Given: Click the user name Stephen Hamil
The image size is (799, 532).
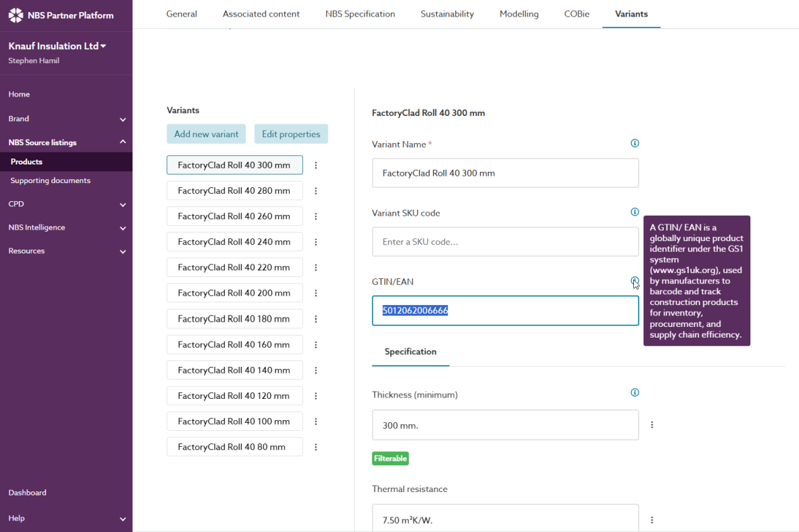Looking at the screenshot, I should [33, 61].
